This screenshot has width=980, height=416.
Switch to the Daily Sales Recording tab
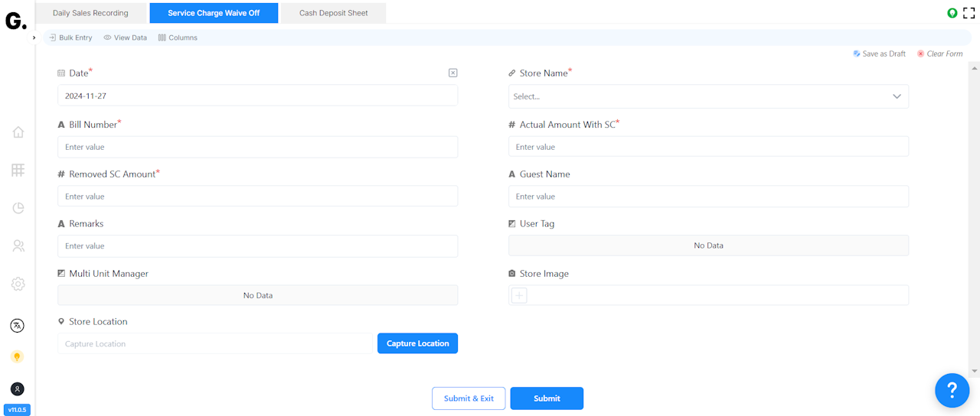click(90, 13)
